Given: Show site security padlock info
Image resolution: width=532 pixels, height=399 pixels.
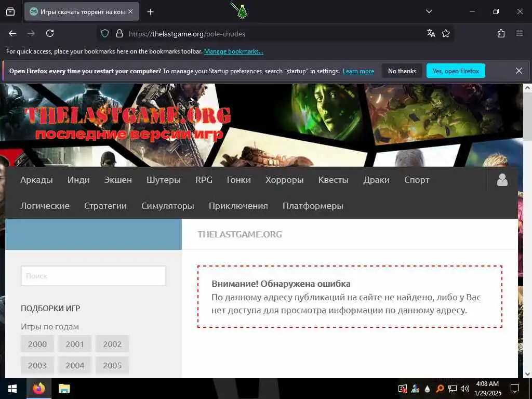Looking at the screenshot, I should [119, 34].
